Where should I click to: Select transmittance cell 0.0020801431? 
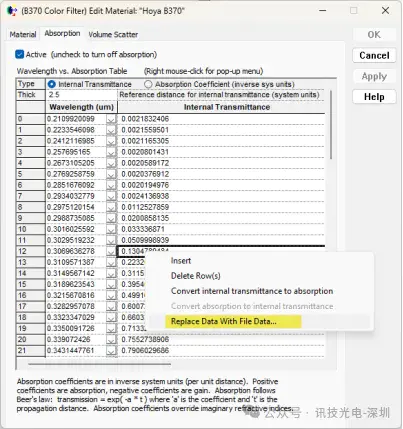221,152
